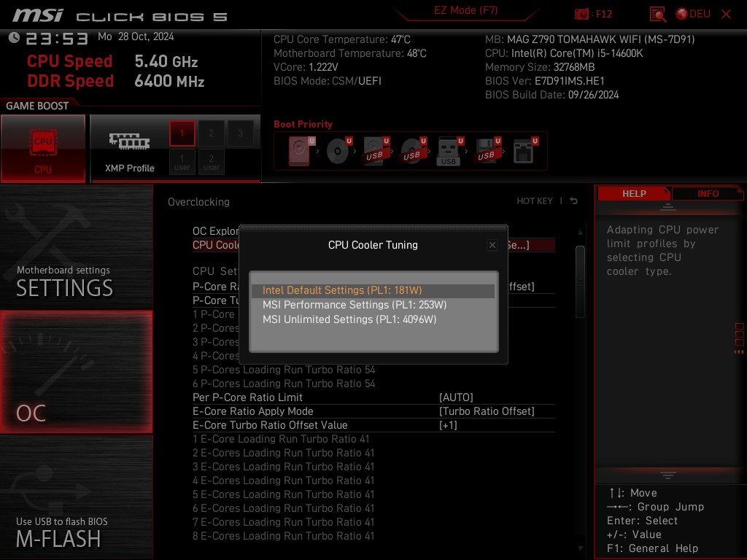Image resolution: width=747 pixels, height=560 pixels.
Task: Go back using the return arrow icon
Action: point(574,201)
